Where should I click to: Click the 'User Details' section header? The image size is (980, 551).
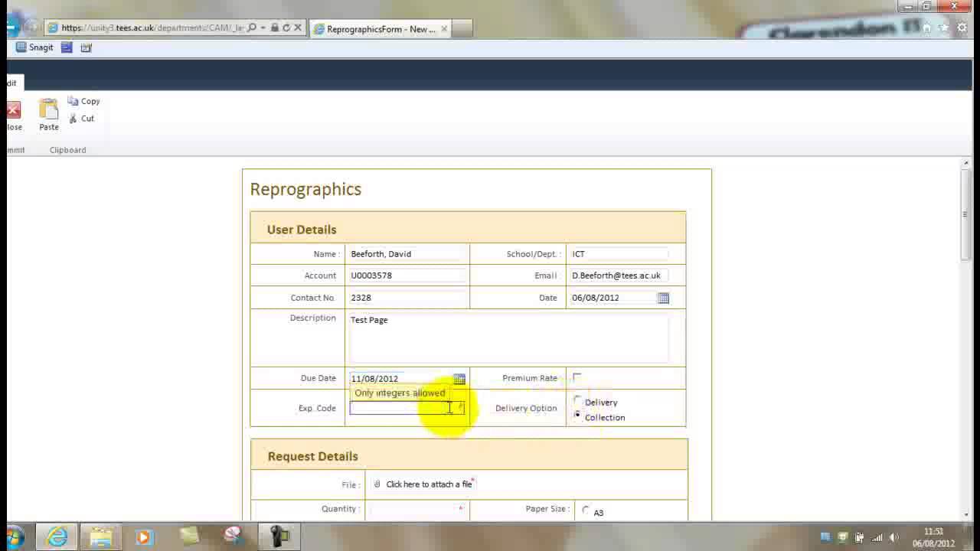(302, 230)
